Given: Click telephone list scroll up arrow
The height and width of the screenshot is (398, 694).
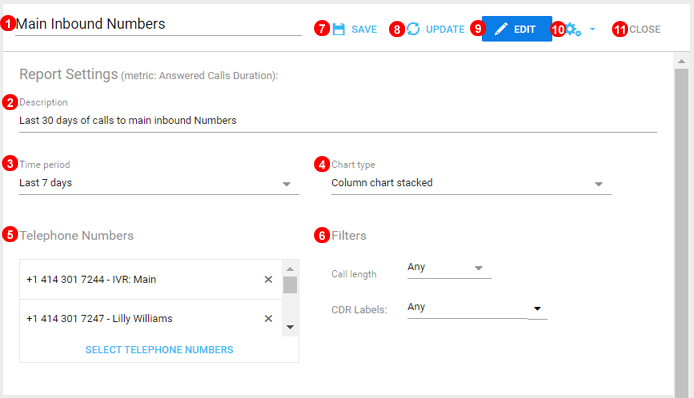Looking at the screenshot, I should coord(290,269).
